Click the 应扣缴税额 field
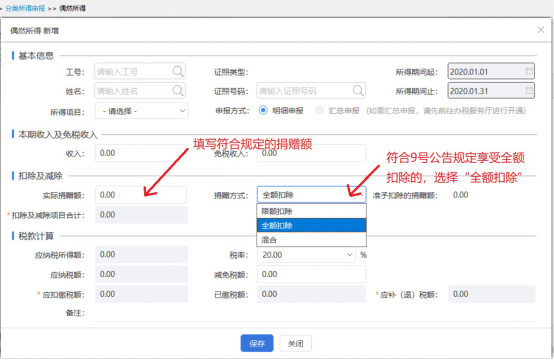Image resolution: width=554 pixels, height=360 pixels. [x=141, y=294]
